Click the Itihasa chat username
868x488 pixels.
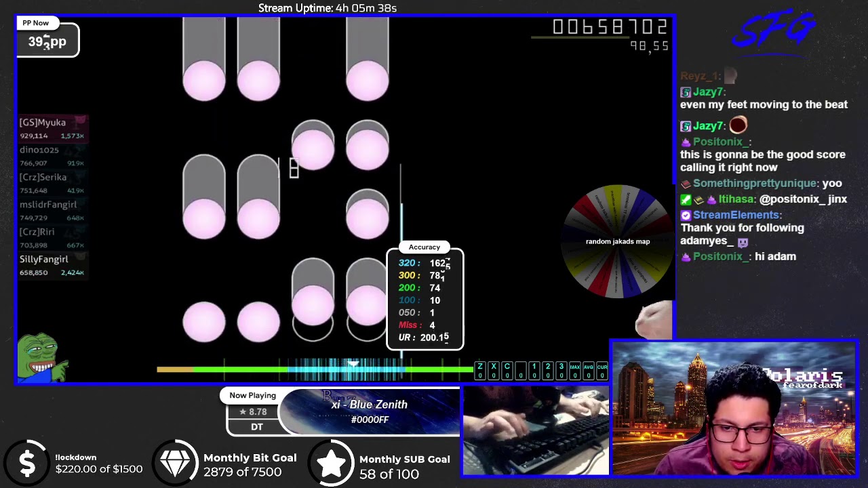(x=736, y=199)
